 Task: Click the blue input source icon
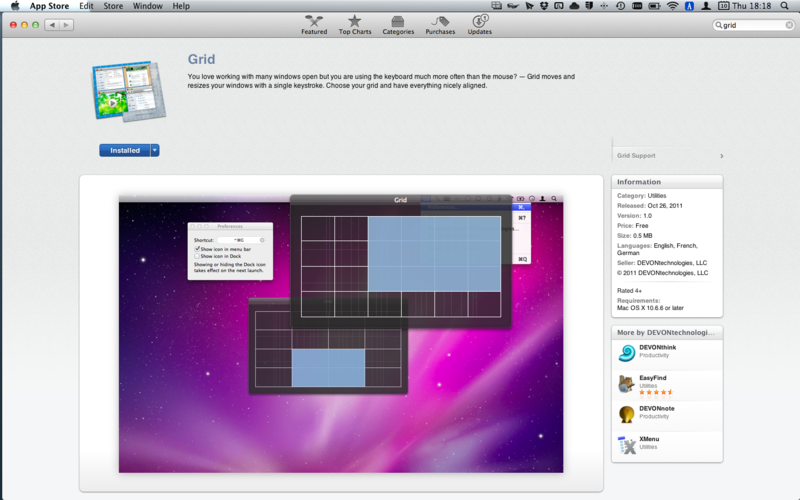[689, 6]
